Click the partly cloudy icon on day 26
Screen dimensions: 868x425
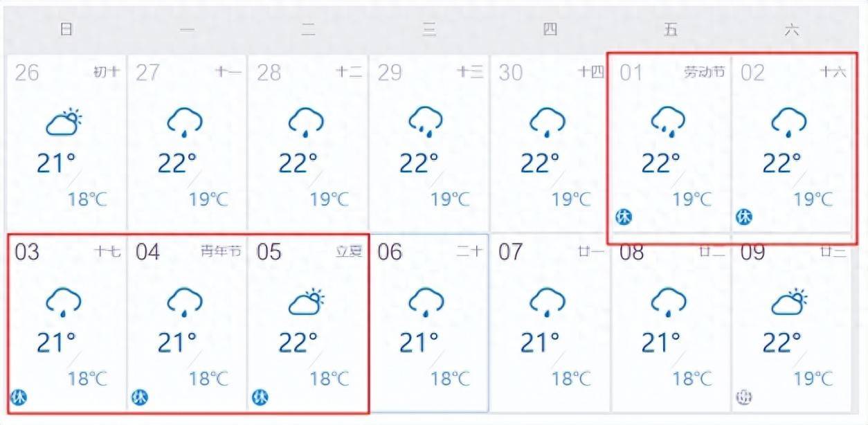click(x=64, y=123)
